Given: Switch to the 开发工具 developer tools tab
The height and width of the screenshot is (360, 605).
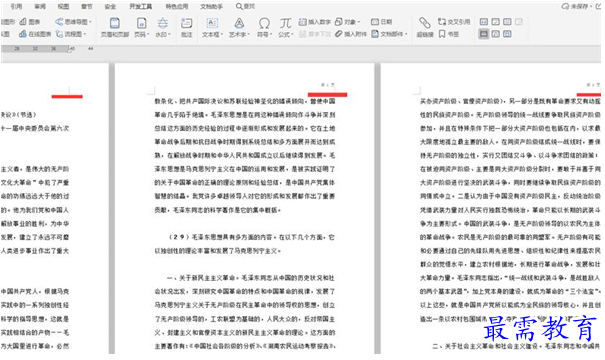Looking at the screenshot, I should pos(140,6).
